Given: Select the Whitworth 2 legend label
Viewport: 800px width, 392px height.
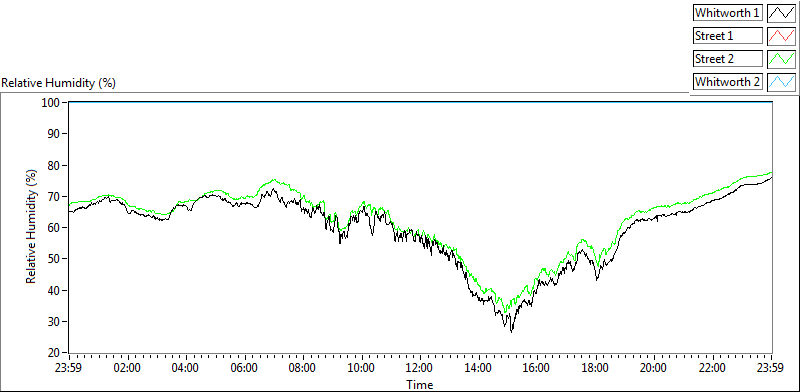Looking at the screenshot, I should (728, 81).
